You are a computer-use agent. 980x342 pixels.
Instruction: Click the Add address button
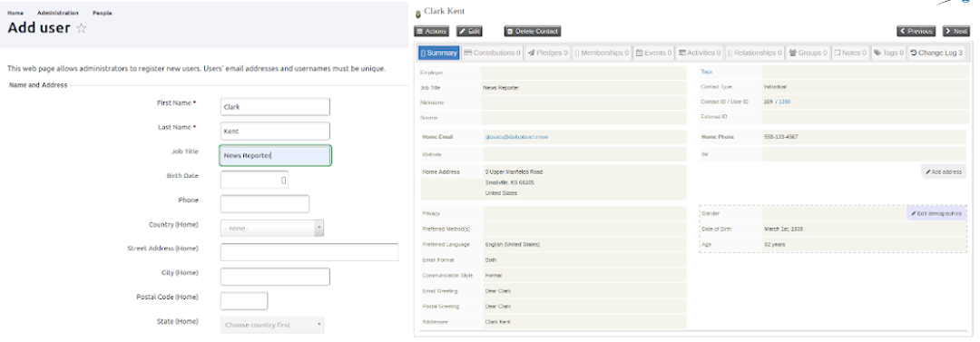(944, 171)
